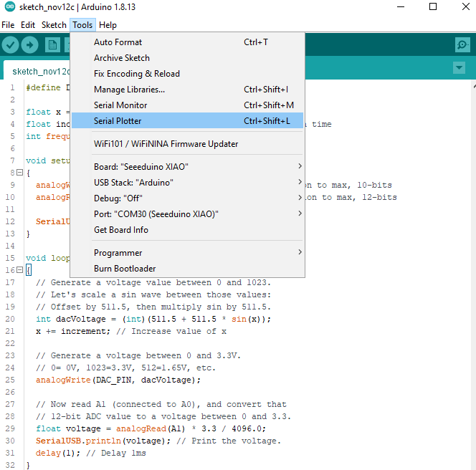Open the tab options dropdown arrow
Screen dimensions: 476x470
coord(459,67)
